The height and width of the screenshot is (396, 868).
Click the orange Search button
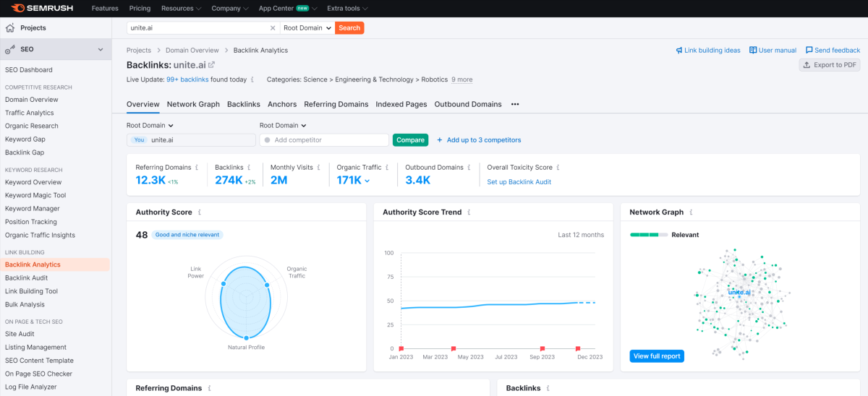[x=349, y=27]
